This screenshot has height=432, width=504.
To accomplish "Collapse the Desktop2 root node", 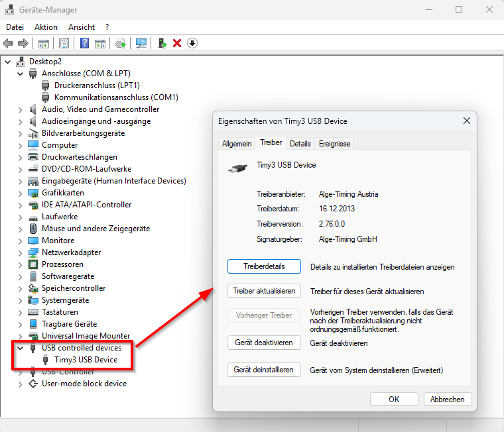I will [8, 62].
